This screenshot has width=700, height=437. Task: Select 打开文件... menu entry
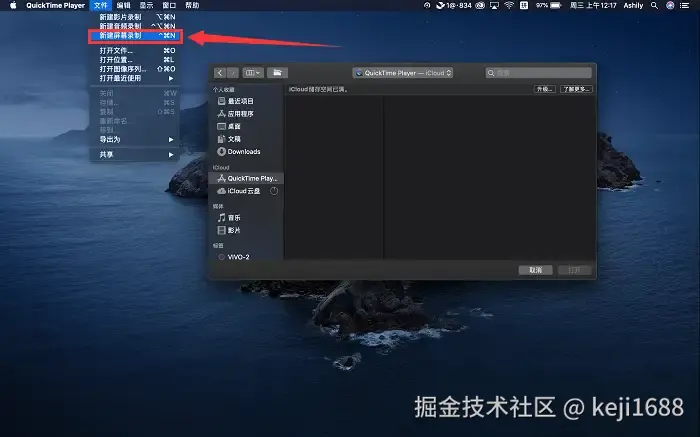point(134,50)
